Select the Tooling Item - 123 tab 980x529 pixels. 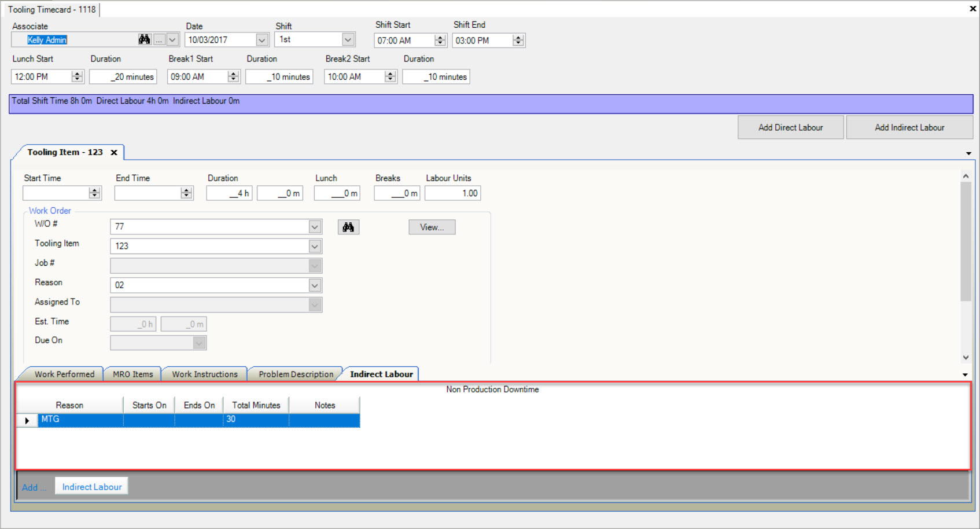pyautogui.click(x=65, y=152)
